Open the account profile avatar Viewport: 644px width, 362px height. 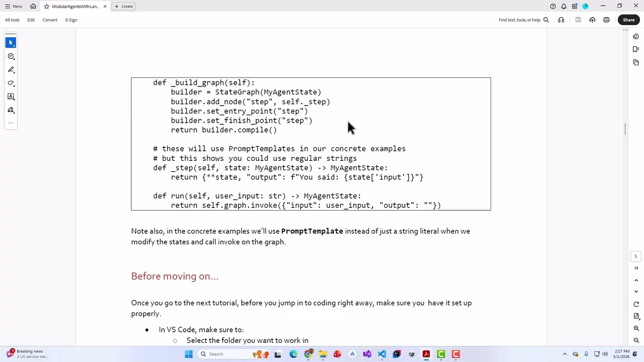585,7
